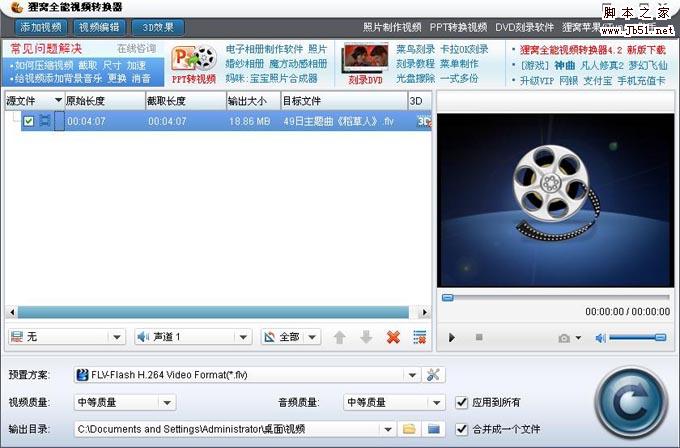Open 在线咨询 link
Image resolution: width=680 pixels, height=448 pixels.
[x=137, y=49]
